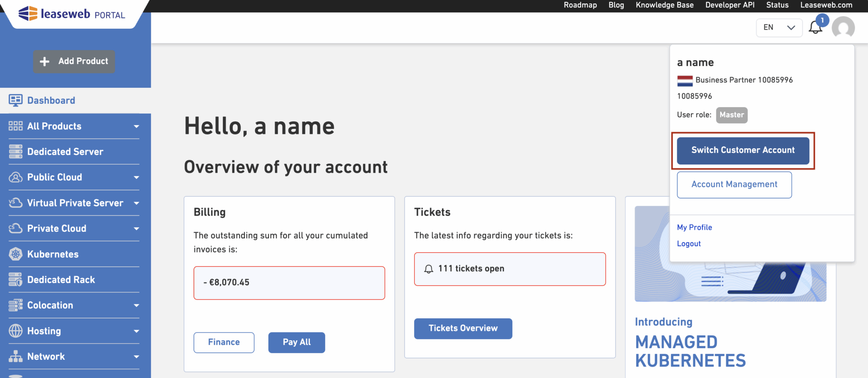Click the Add Product button
Screen dimensions: 868x378
click(x=74, y=61)
